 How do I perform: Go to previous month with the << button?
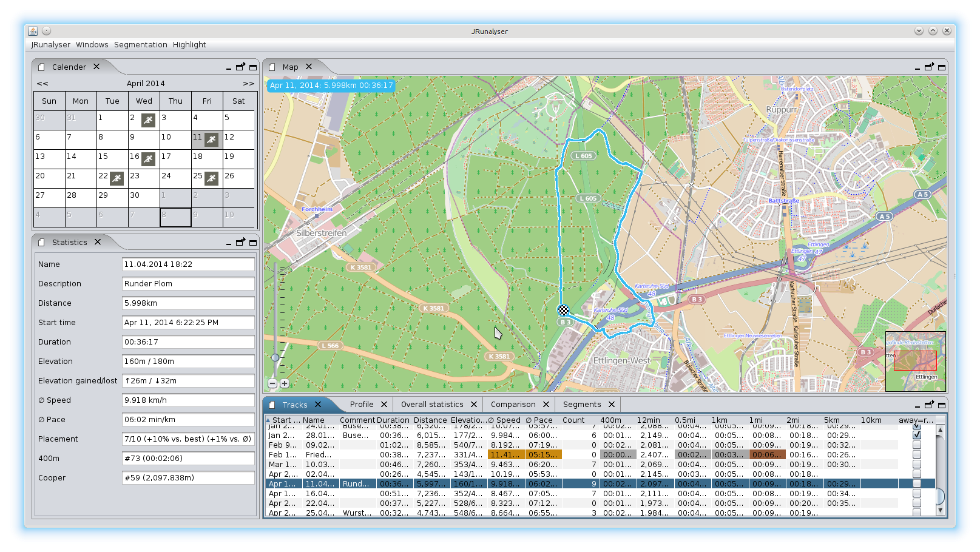tap(41, 83)
